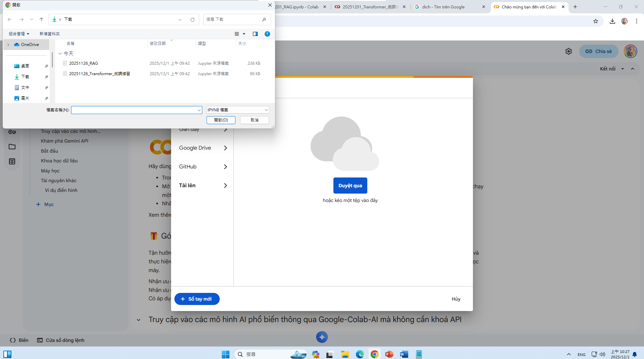Open the IPYNB file type dropdown
The height and width of the screenshot is (359, 644).
click(237, 110)
